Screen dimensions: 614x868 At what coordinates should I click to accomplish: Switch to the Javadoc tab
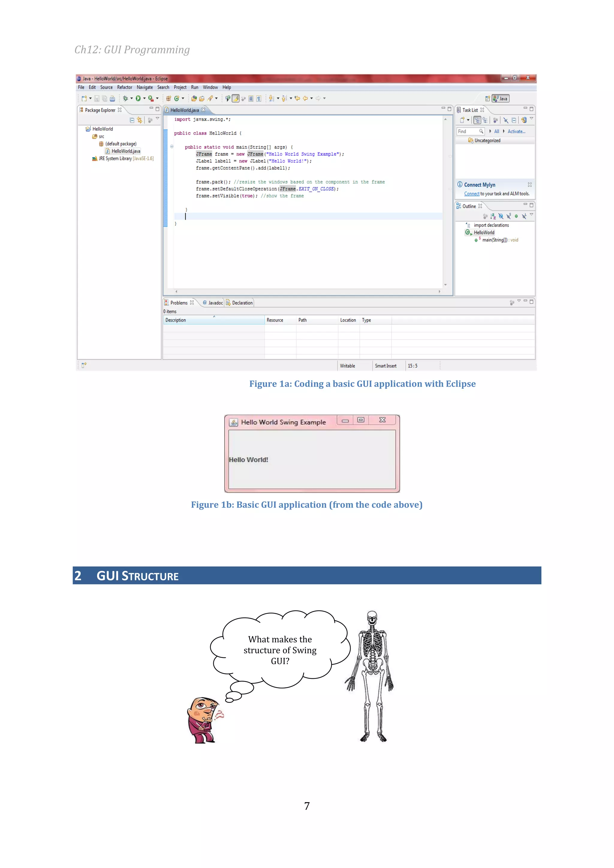(213, 303)
